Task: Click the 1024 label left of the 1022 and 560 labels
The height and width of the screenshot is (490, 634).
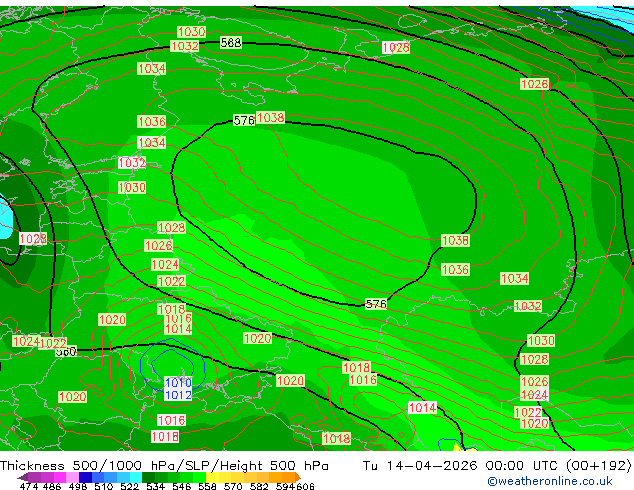Action: [26, 342]
